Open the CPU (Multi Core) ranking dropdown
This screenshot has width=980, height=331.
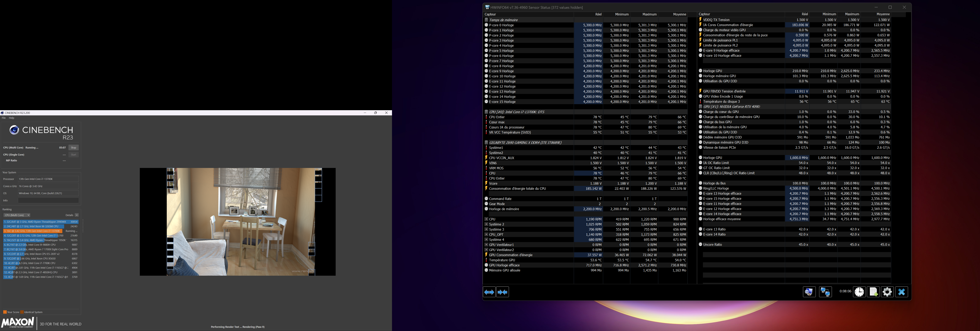[x=17, y=215]
